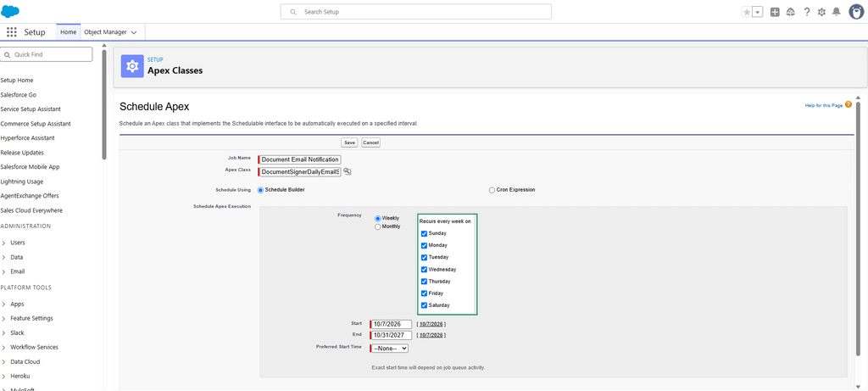Open the Object Manager tab
This screenshot has height=391, width=868.
(105, 32)
